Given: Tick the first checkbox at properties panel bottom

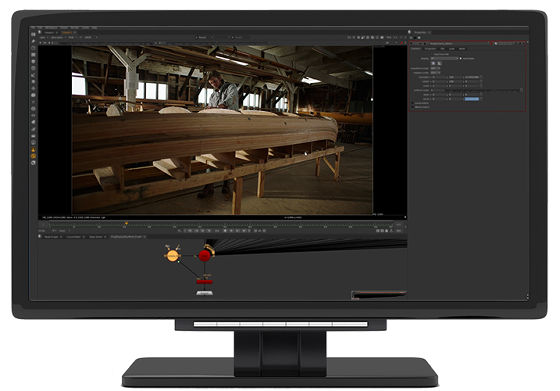Looking at the screenshot, I should 413,103.
